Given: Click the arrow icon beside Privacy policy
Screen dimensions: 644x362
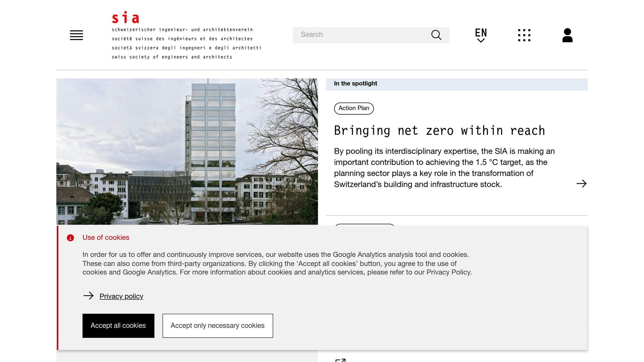Looking at the screenshot, I should coord(88,296).
